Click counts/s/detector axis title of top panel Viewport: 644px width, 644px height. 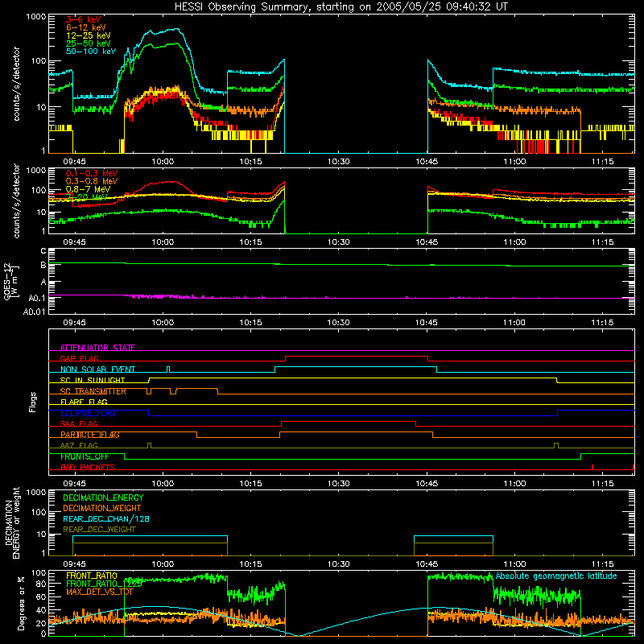pyautogui.click(x=16, y=84)
